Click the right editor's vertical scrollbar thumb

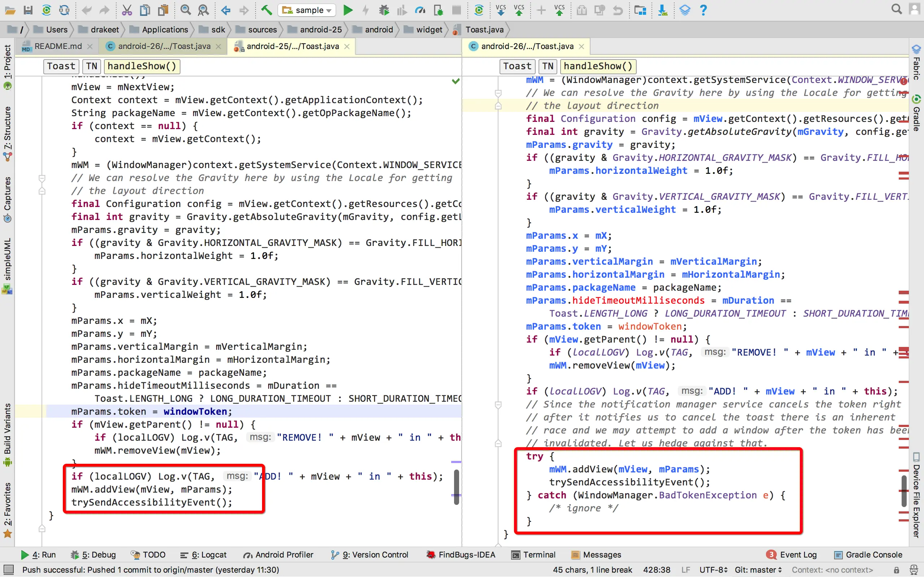coord(904,490)
